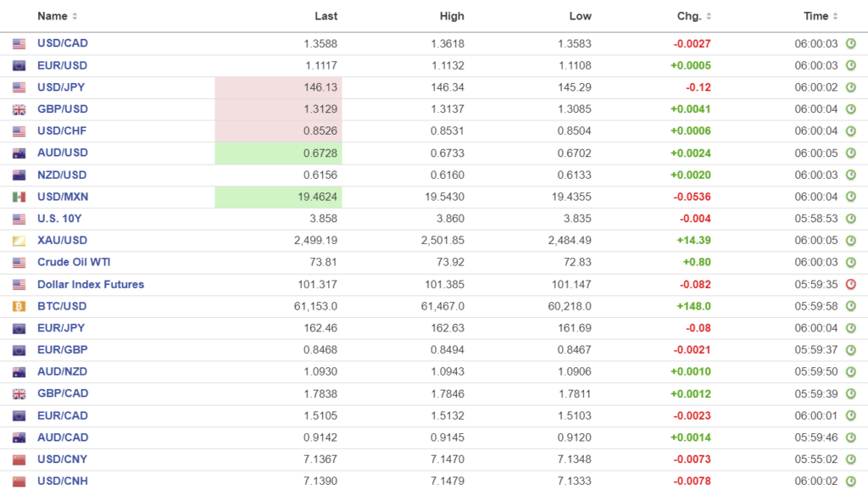Open the U.S. 10Y link
Viewport: 868px width, 490px height.
[59, 219]
